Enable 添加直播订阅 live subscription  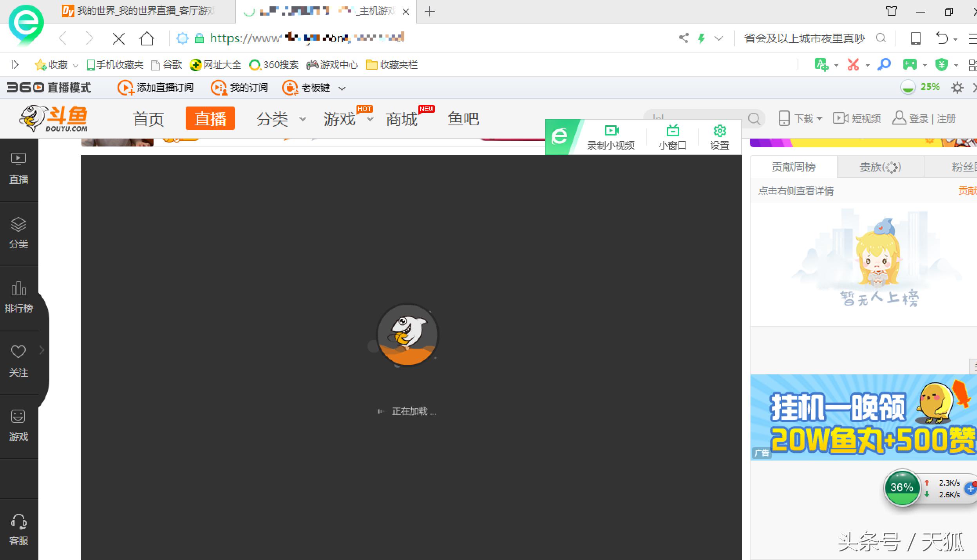(x=156, y=87)
